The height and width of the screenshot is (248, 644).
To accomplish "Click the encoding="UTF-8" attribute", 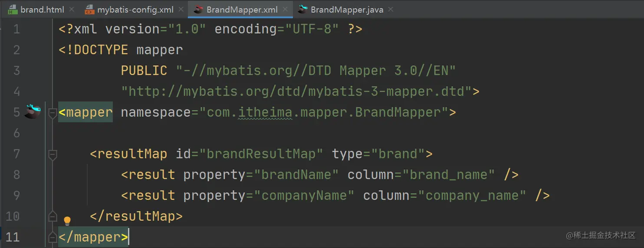I will point(277,29).
